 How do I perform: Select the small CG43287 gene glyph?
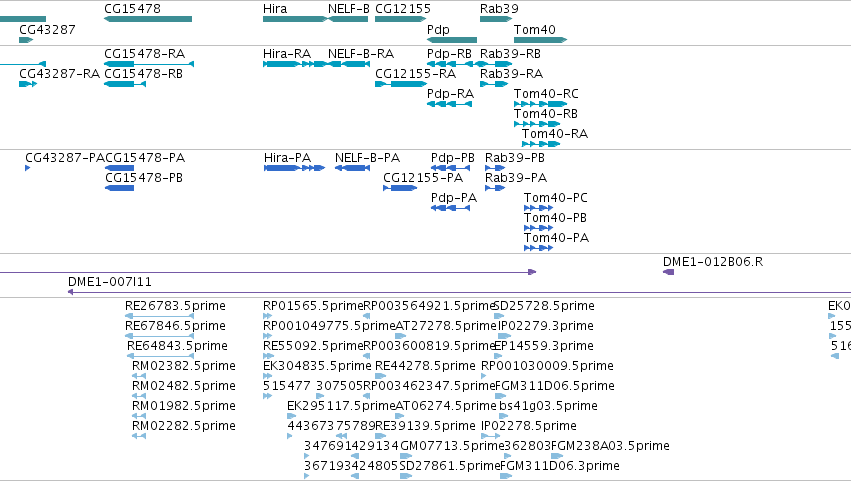coord(26,40)
